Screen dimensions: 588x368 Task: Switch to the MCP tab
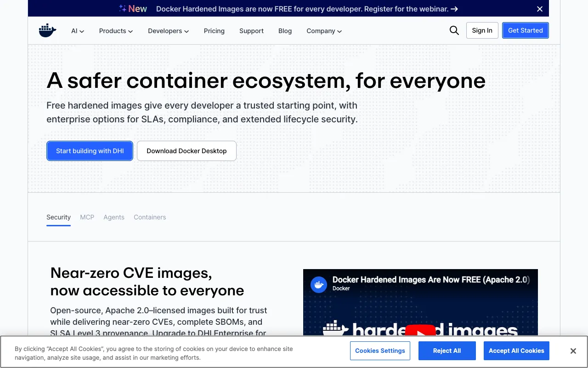(87, 217)
